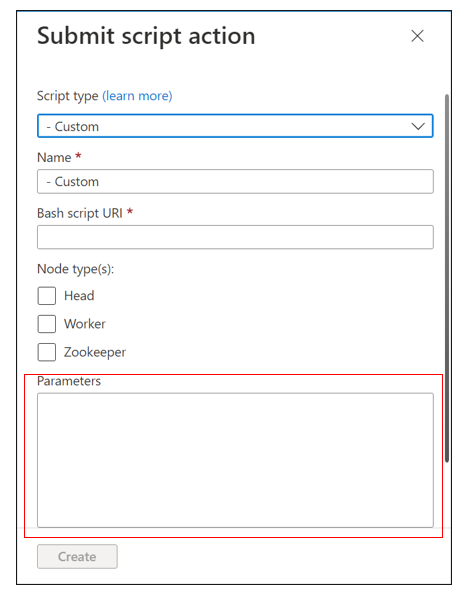Click the Bash script URI label
The image size is (468, 593).
(x=80, y=213)
